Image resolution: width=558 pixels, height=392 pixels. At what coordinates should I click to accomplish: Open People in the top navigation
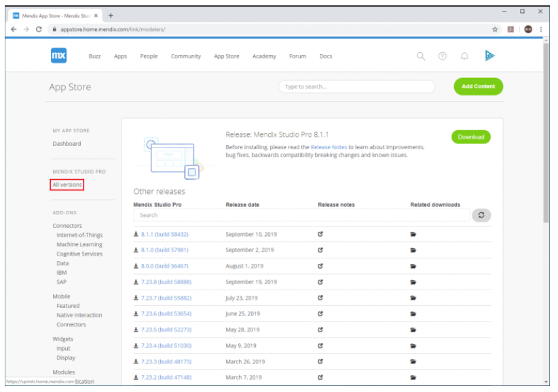tap(149, 56)
